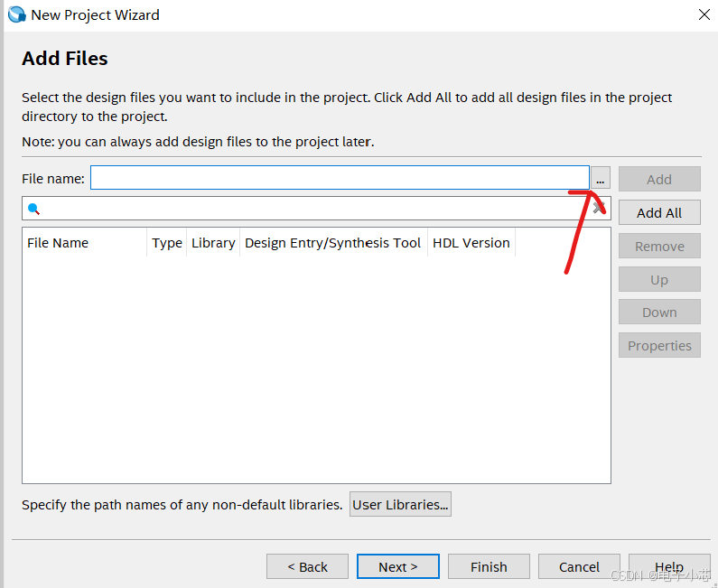Viewport: 718px width, 588px height.
Task: Click the Type column header
Action: 167,243
